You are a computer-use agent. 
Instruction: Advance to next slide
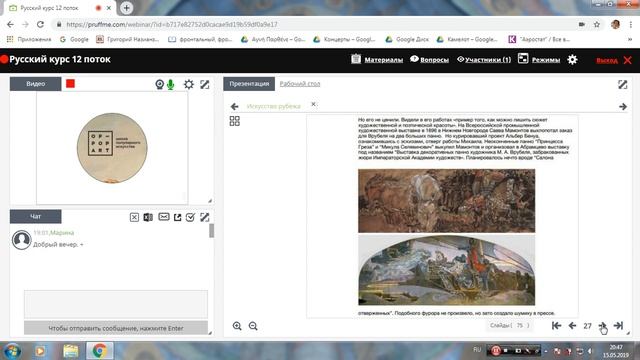click(x=602, y=325)
